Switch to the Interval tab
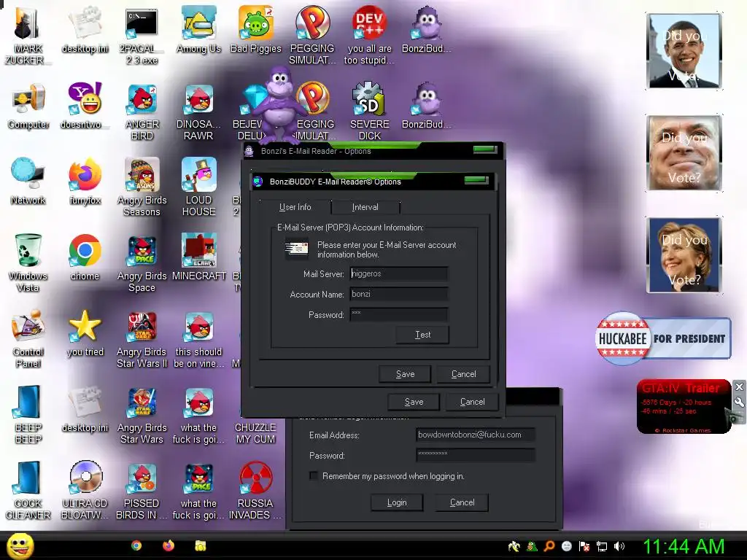747x560 pixels. pyautogui.click(x=365, y=207)
